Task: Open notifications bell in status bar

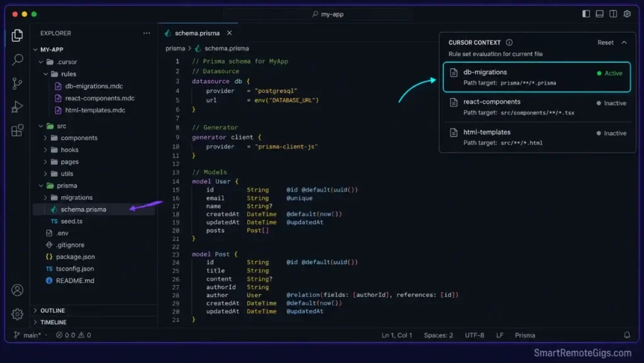Action: [627, 335]
